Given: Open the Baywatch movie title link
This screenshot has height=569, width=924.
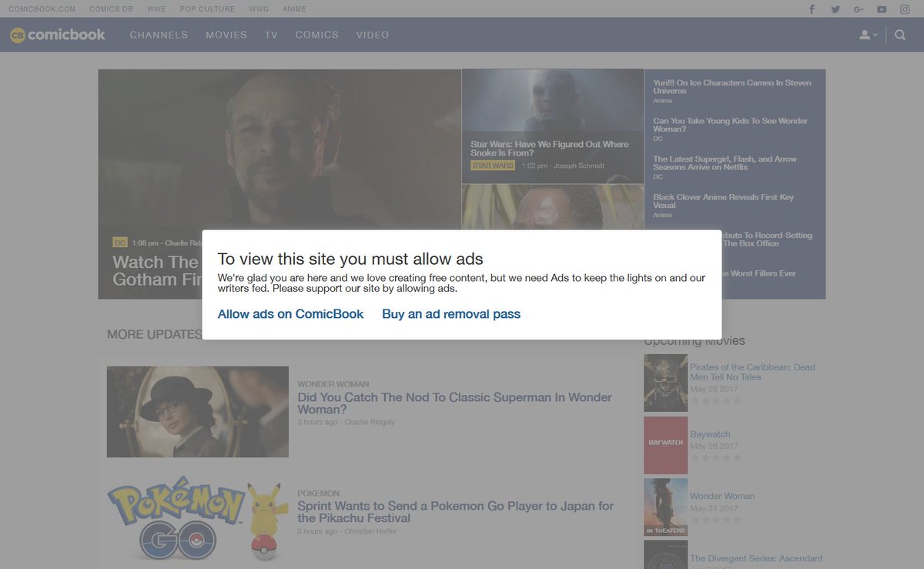Looking at the screenshot, I should pyautogui.click(x=710, y=434).
